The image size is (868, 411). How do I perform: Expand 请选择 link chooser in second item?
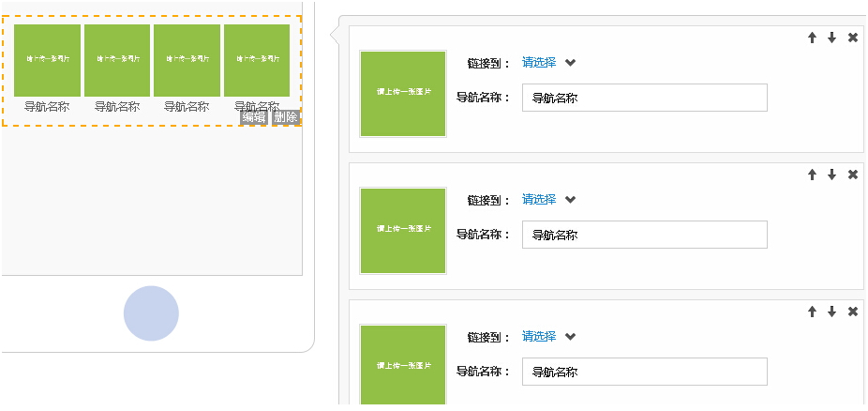[x=548, y=200]
